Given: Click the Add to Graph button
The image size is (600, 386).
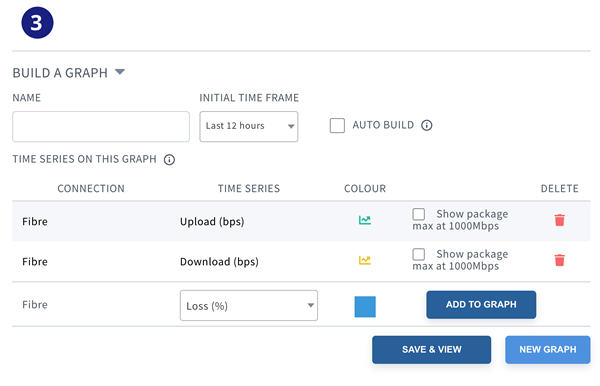Looking at the screenshot, I should click(481, 305).
